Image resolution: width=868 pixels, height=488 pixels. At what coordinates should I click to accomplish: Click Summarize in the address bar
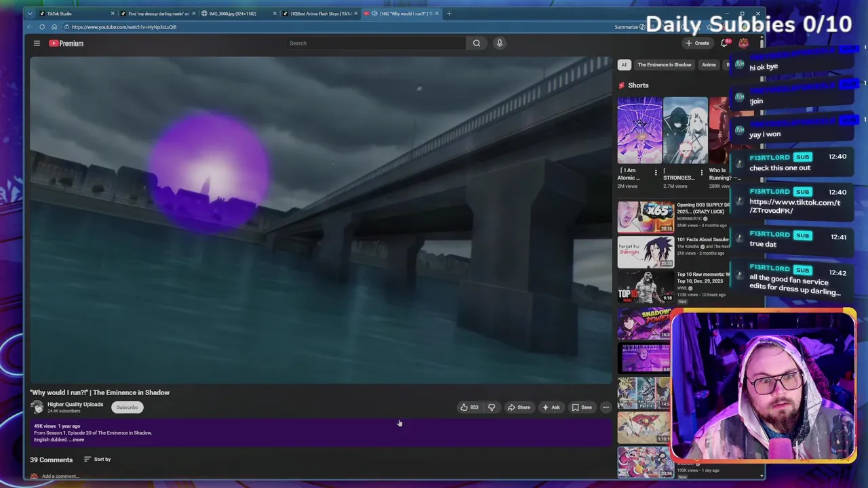[629, 27]
